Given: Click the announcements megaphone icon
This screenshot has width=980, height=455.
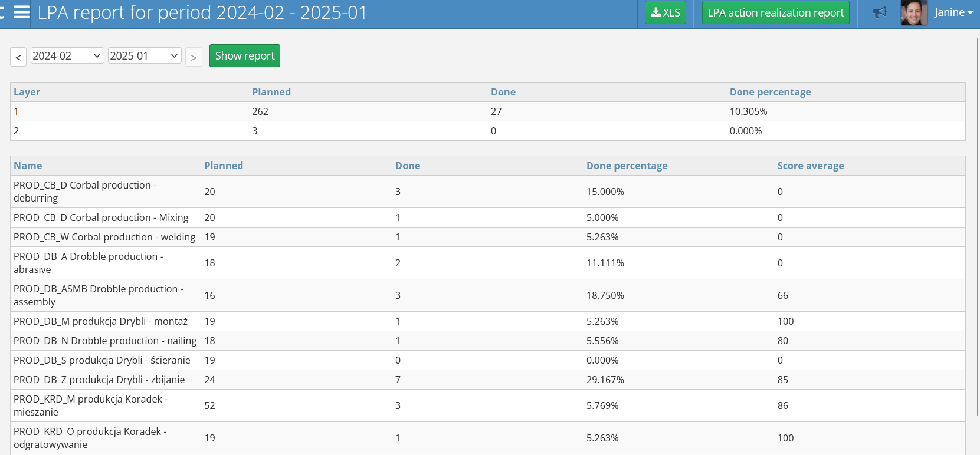Looking at the screenshot, I should pos(880,12).
